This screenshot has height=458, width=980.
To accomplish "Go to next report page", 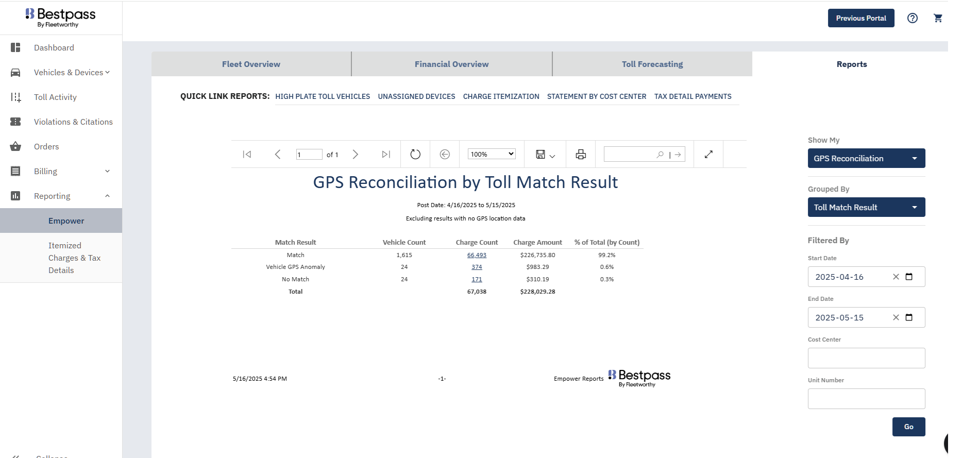I will 355,155.
